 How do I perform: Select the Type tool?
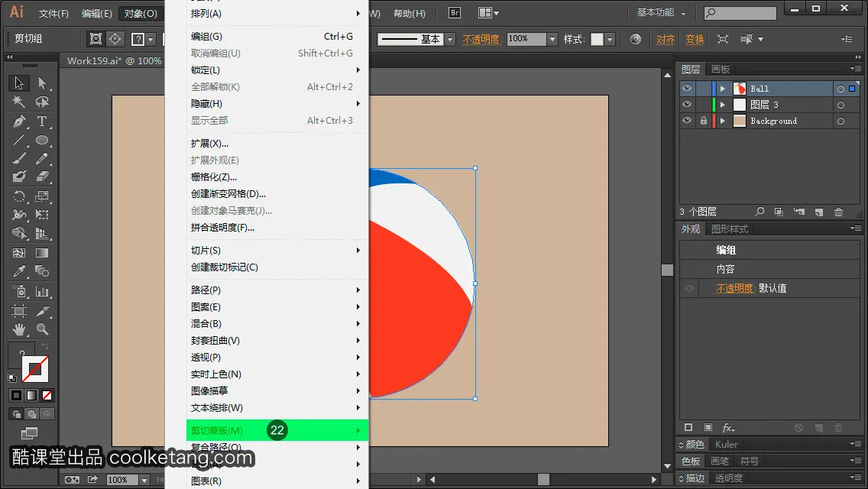click(42, 121)
